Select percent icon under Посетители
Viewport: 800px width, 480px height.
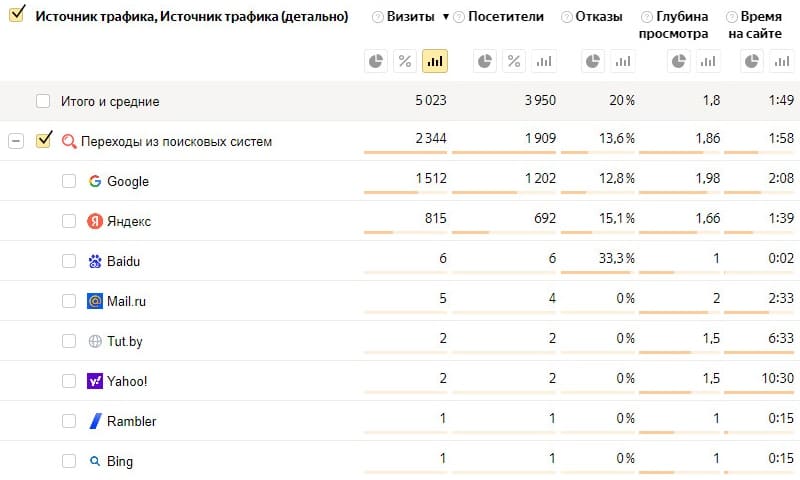coord(514,61)
